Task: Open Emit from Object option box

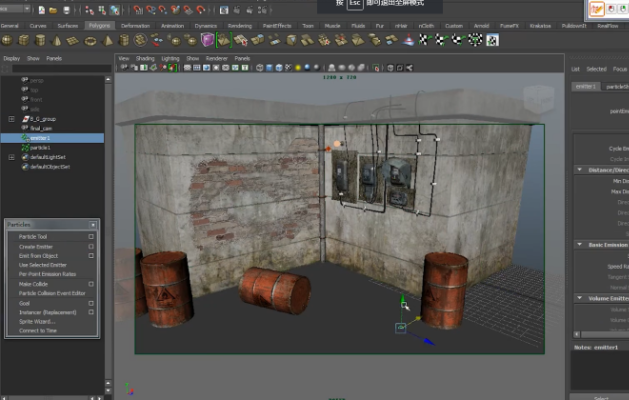Action: coord(91,256)
